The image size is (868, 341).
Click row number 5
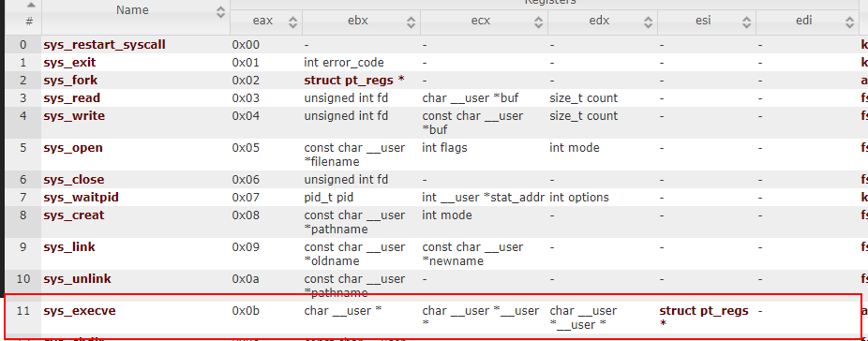22,148
